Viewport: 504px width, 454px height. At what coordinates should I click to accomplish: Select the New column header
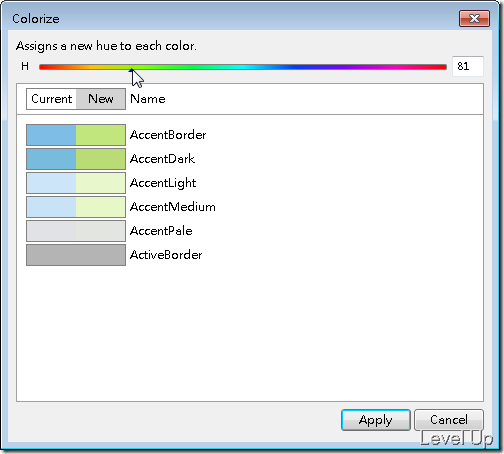click(101, 99)
